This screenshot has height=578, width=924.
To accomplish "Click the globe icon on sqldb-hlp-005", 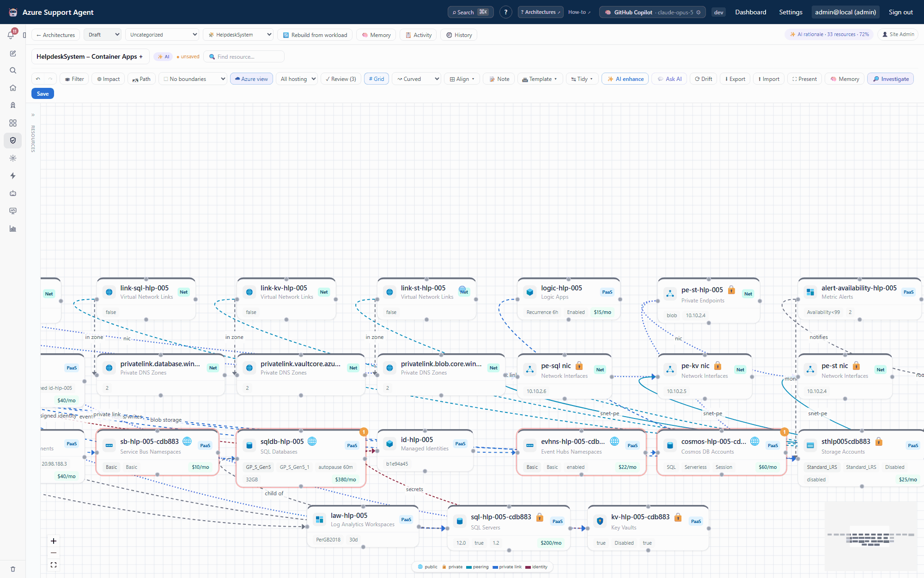I will click(312, 441).
